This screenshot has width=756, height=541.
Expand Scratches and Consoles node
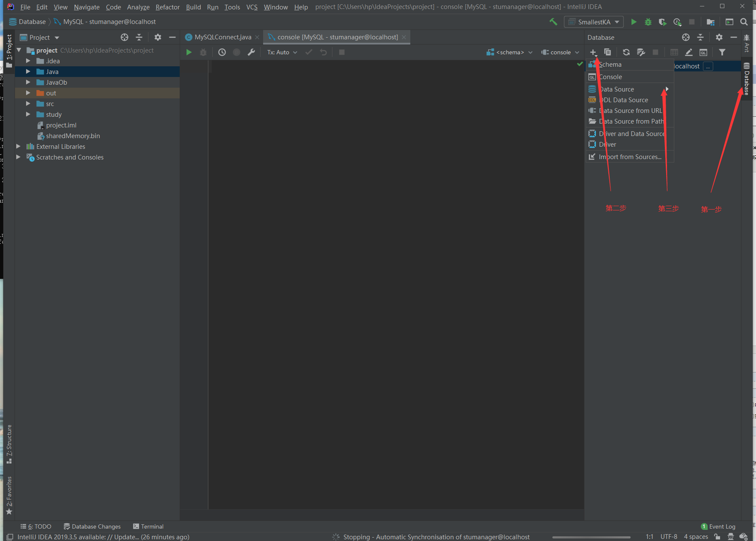coord(18,157)
